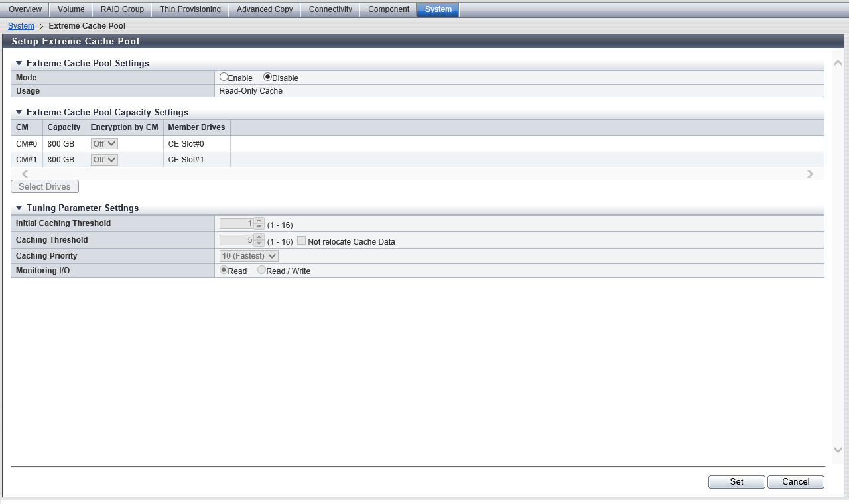The width and height of the screenshot is (849, 504).
Task: Open Encryption by CM dropdown for CM#1
Action: [105, 160]
